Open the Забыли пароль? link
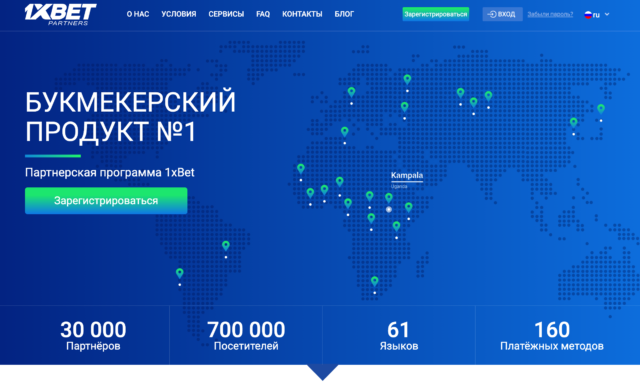 pyautogui.click(x=550, y=14)
